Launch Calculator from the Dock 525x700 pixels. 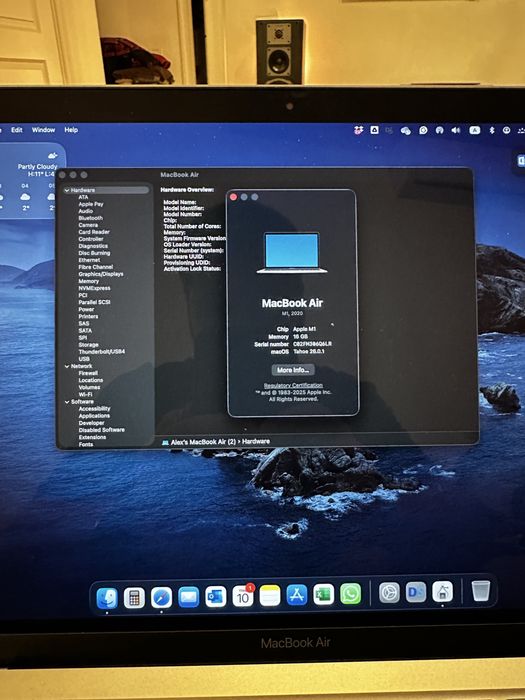(134, 597)
